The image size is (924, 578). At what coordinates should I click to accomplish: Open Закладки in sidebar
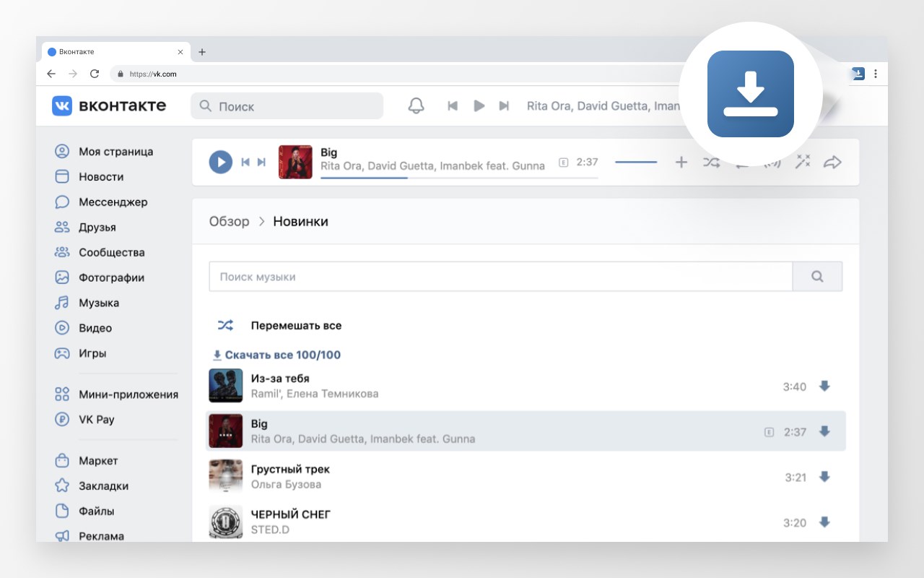coord(91,486)
